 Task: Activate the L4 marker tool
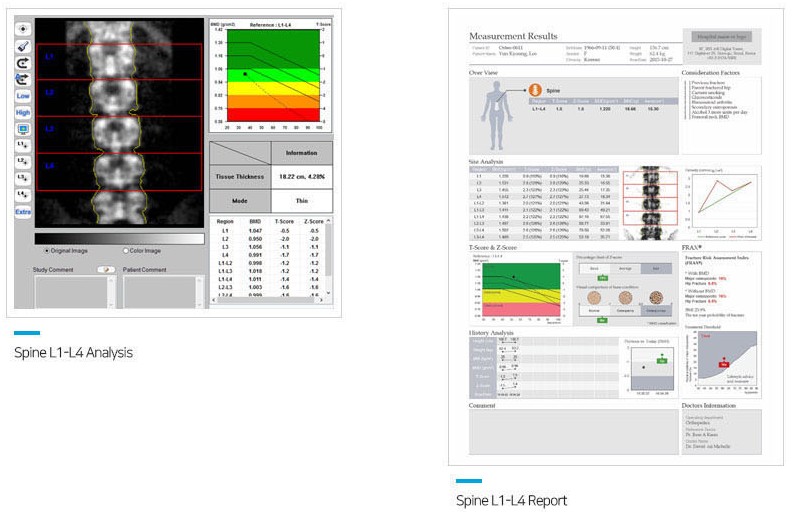tap(23, 195)
